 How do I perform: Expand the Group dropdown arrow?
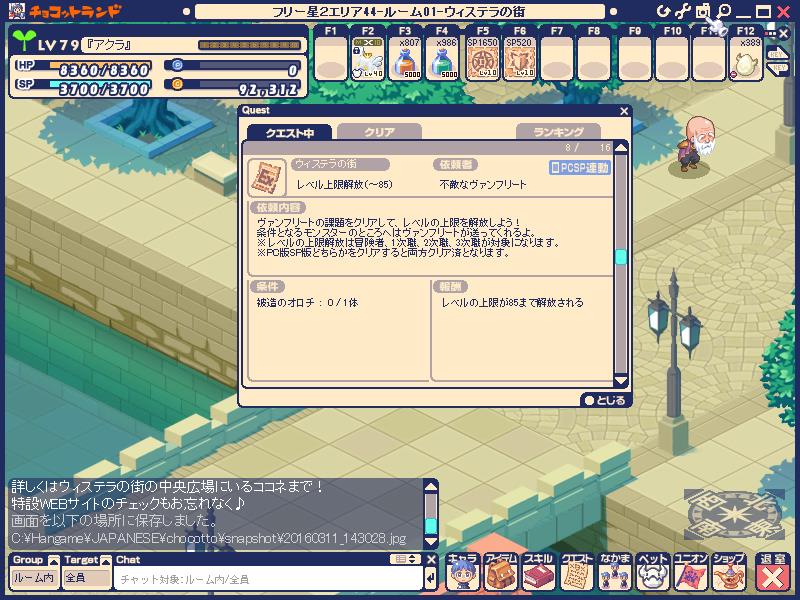click(x=54, y=561)
